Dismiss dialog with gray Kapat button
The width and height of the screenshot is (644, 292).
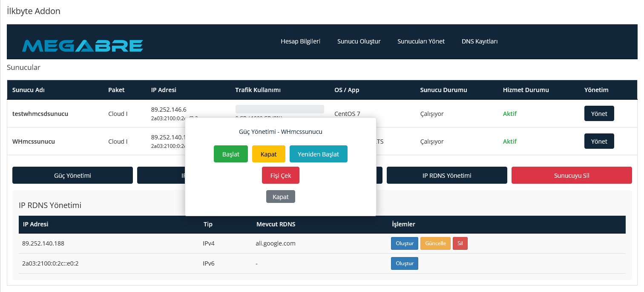tap(281, 197)
